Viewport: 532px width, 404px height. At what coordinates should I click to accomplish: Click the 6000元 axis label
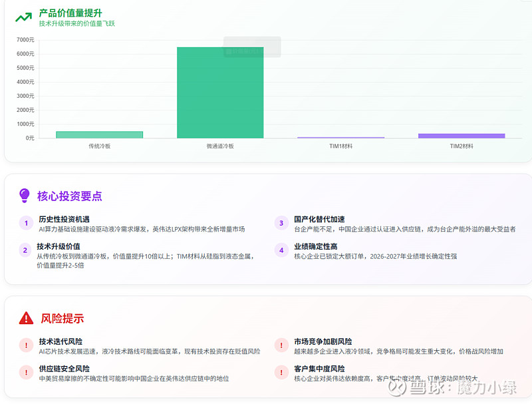pos(25,54)
